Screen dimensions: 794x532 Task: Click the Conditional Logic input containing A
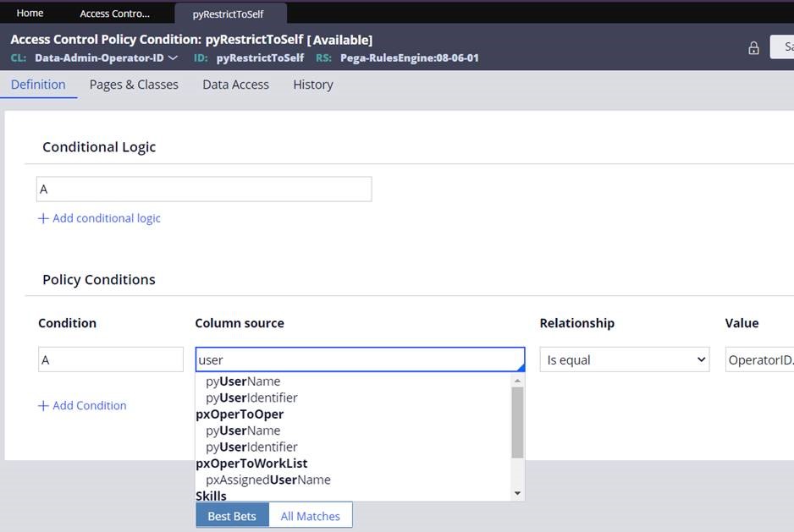click(x=203, y=189)
